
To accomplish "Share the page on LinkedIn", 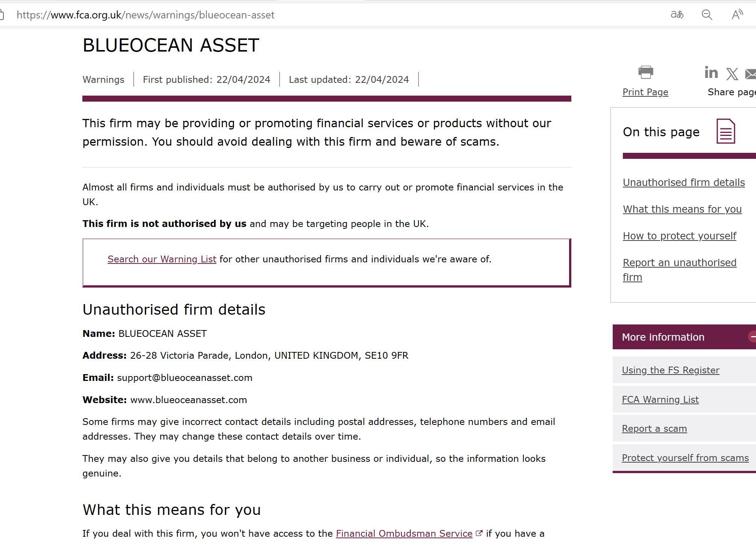I will tap(711, 72).
